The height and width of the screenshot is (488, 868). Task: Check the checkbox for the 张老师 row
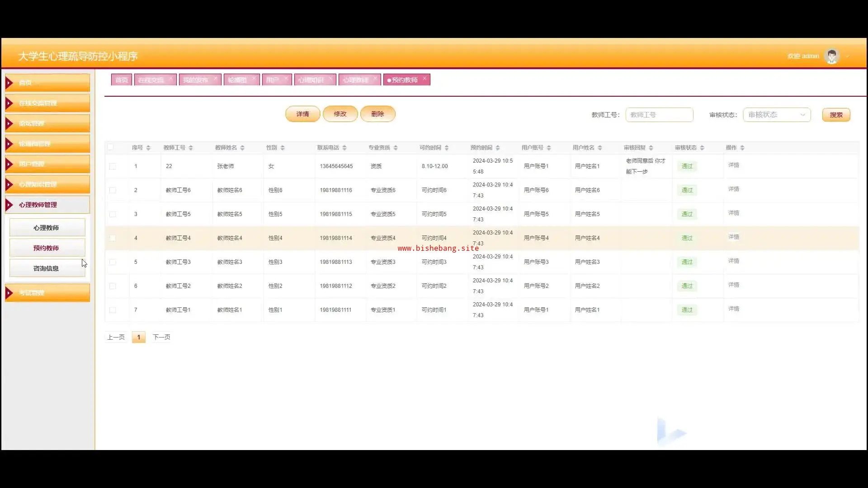113,166
